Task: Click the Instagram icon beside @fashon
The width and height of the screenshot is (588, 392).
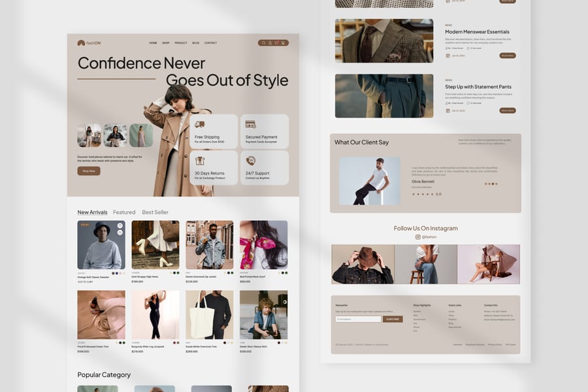Action: [x=418, y=237]
